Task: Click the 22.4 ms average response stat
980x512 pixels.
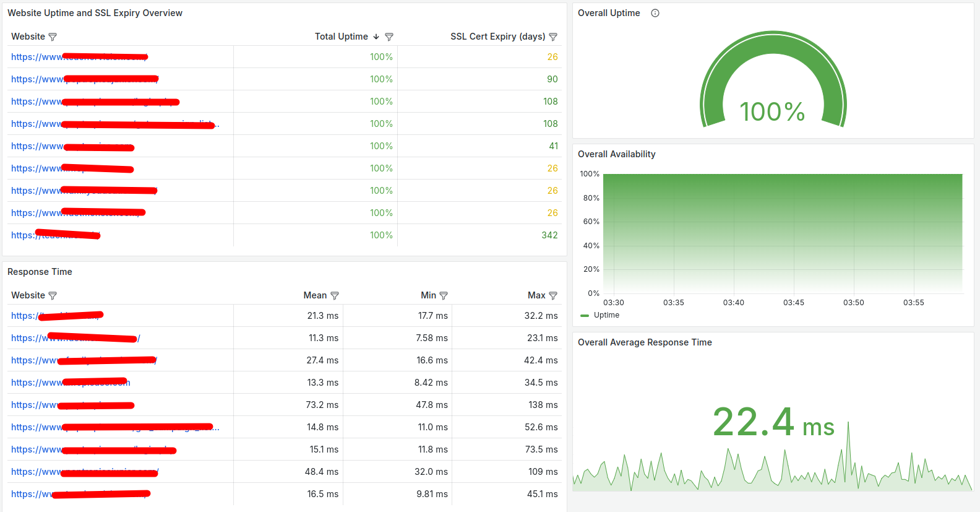Action: pos(773,423)
